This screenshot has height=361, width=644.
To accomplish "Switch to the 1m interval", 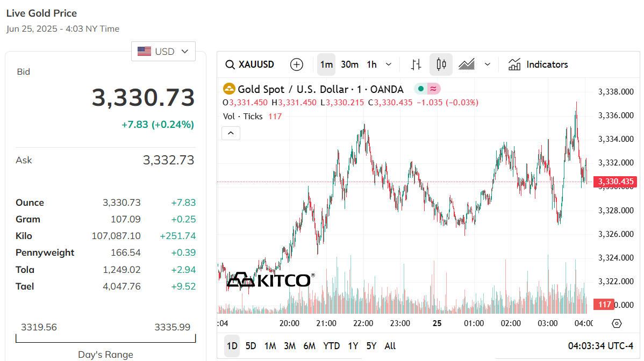I will (x=326, y=64).
